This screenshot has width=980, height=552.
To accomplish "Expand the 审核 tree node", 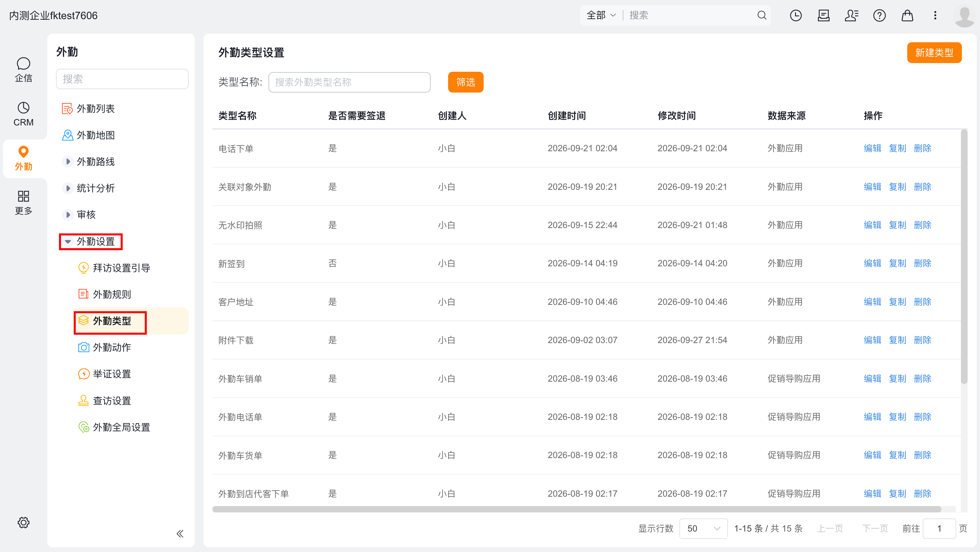I will tap(68, 215).
